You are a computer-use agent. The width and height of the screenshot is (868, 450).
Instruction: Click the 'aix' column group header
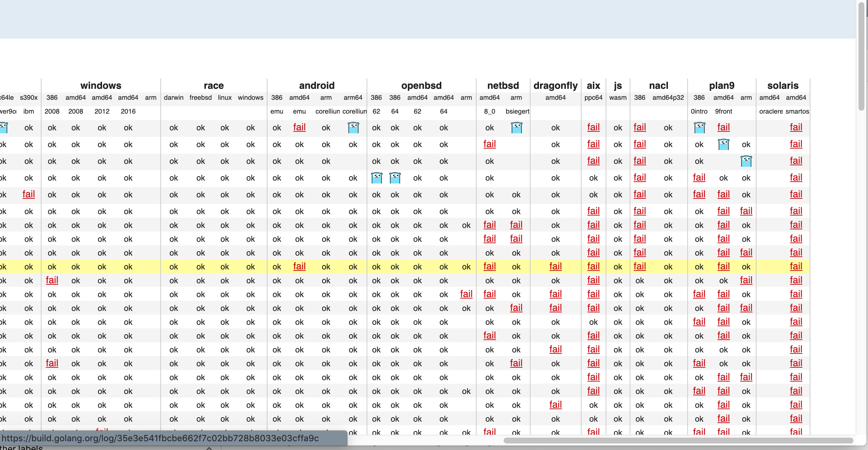click(594, 86)
